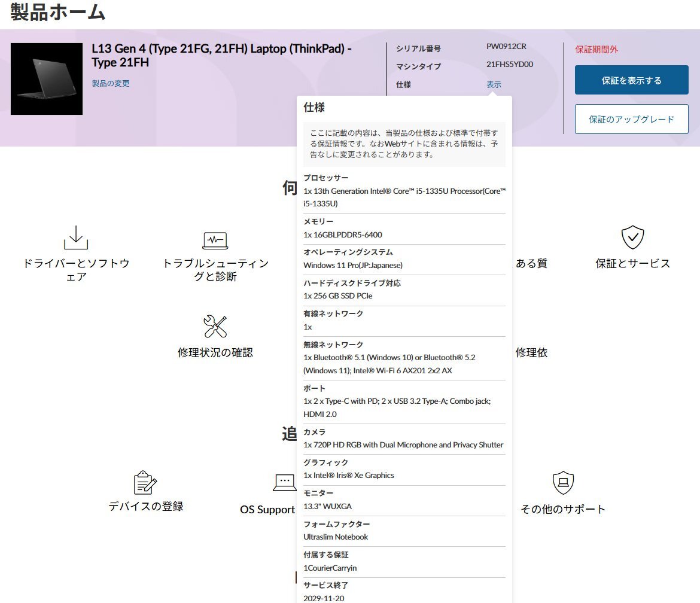Open トラブルシューティングと診断 link text
The width and height of the screenshot is (700, 603).
click(x=215, y=270)
